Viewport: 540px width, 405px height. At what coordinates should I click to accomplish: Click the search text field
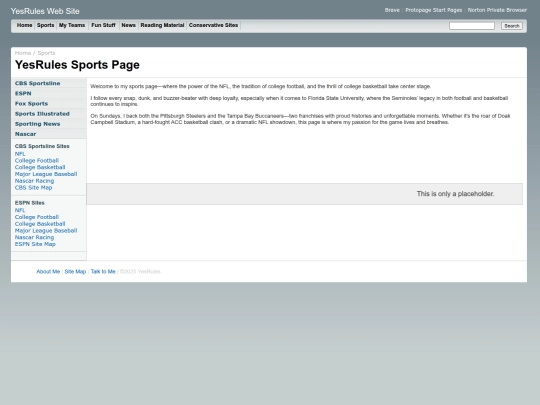[471, 26]
